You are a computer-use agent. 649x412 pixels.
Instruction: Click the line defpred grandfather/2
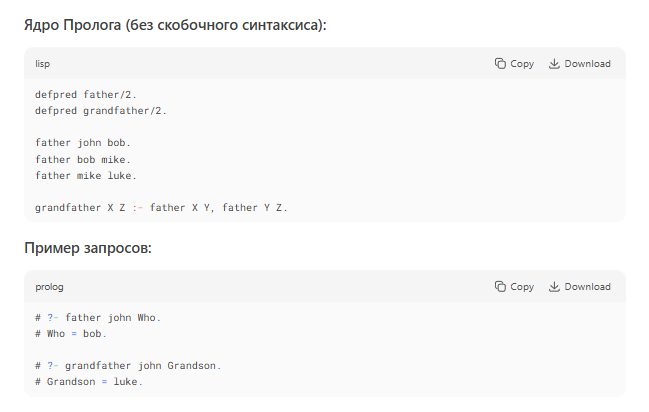[x=101, y=111]
